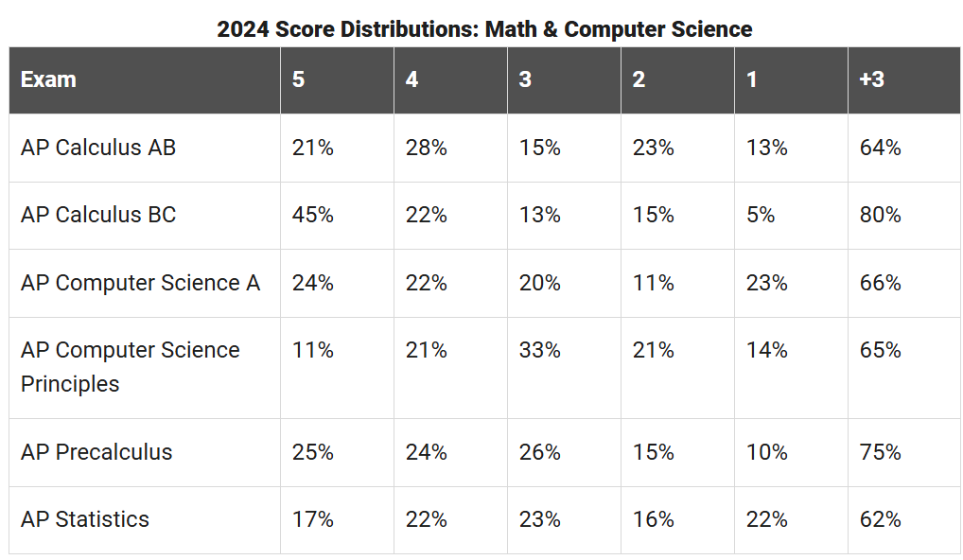This screenshot has width=963, height=560.
Task: Click the 28% cell for Calculus AB
Action: click(451, 148)
